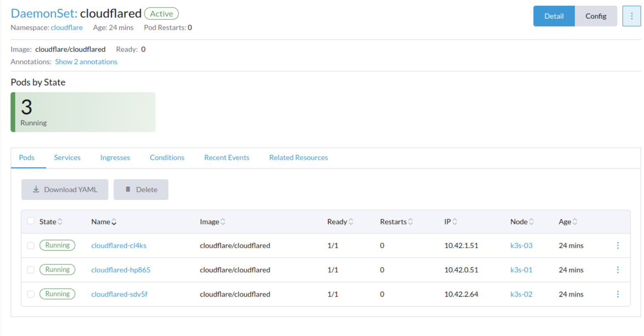Screen dimensions: 644x336
Task: Sort pods by Restarts column arrows
Action: 410,222
